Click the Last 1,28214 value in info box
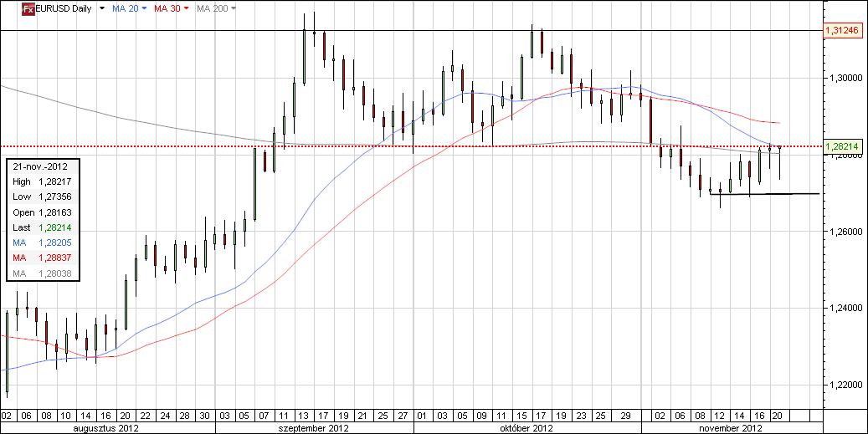The image size is (868, 434). tap(54, 227)
